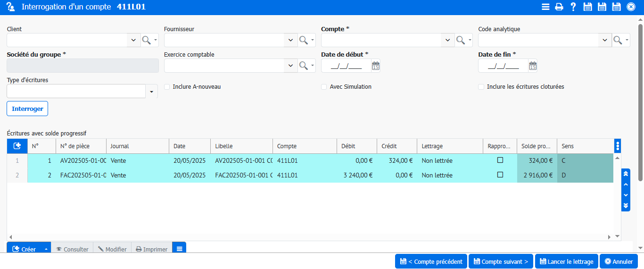Click the help question mark icon
Screen dimensions: 644x269
573,7
